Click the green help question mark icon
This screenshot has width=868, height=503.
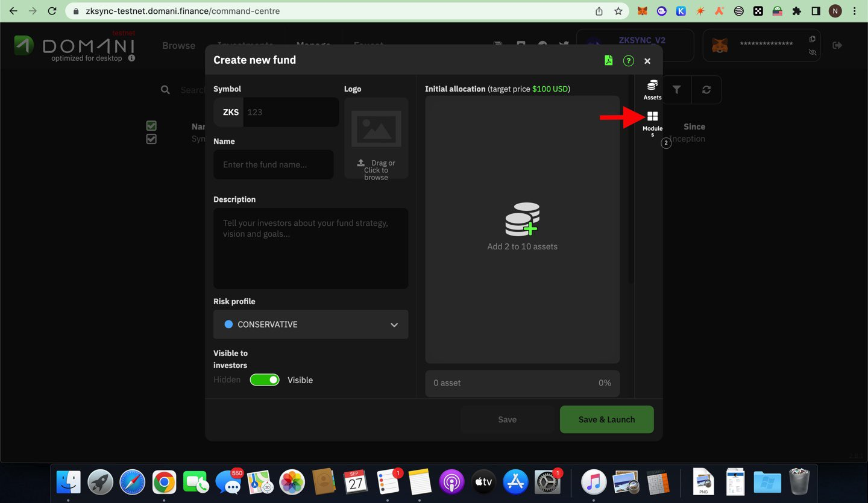[x=629, y=60]
